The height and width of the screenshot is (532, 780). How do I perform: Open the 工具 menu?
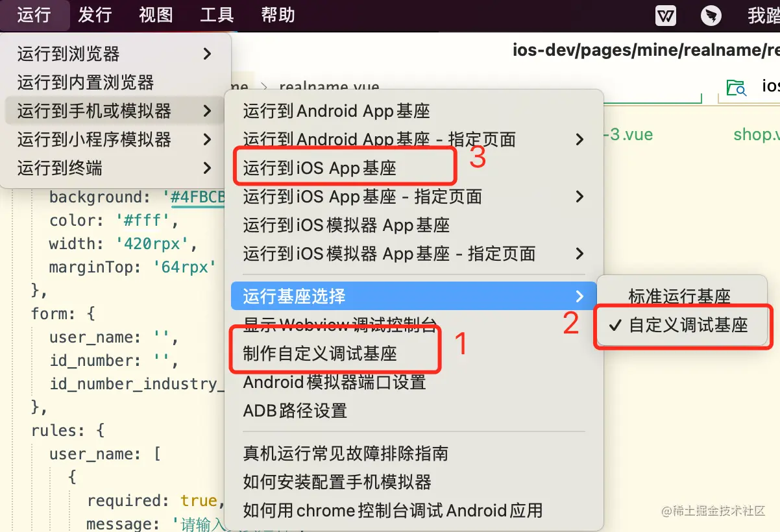coord(217,14)
